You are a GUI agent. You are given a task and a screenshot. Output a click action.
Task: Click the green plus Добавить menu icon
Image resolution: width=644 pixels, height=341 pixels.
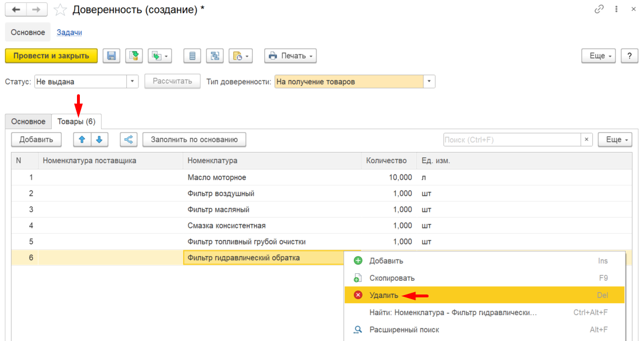(358, 261)
